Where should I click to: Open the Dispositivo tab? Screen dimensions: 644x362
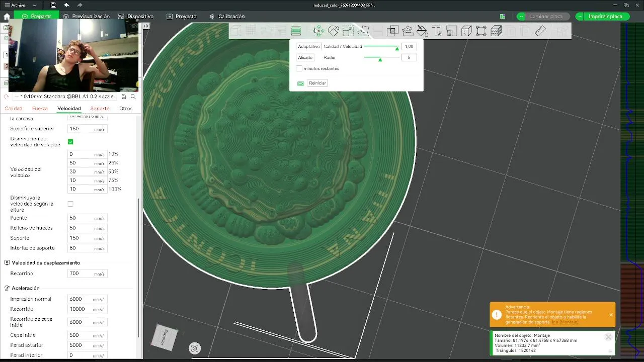click(x=136, y=17)
